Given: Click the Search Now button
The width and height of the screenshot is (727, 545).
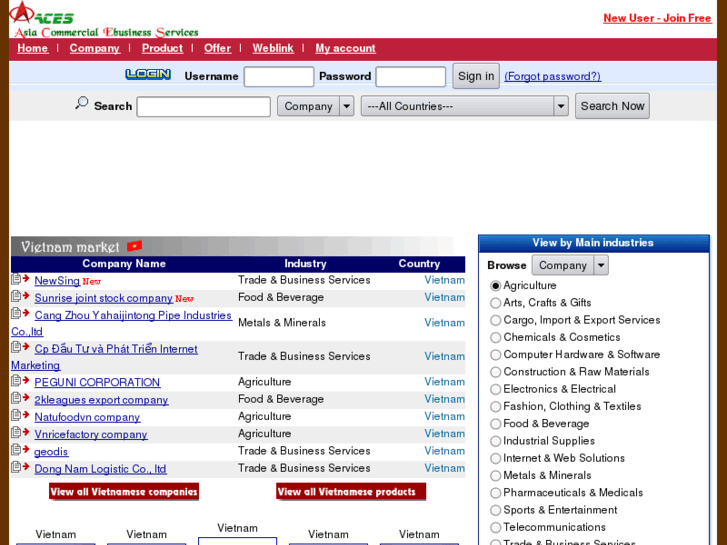Looking at the screenshot, I should [612, 106].
